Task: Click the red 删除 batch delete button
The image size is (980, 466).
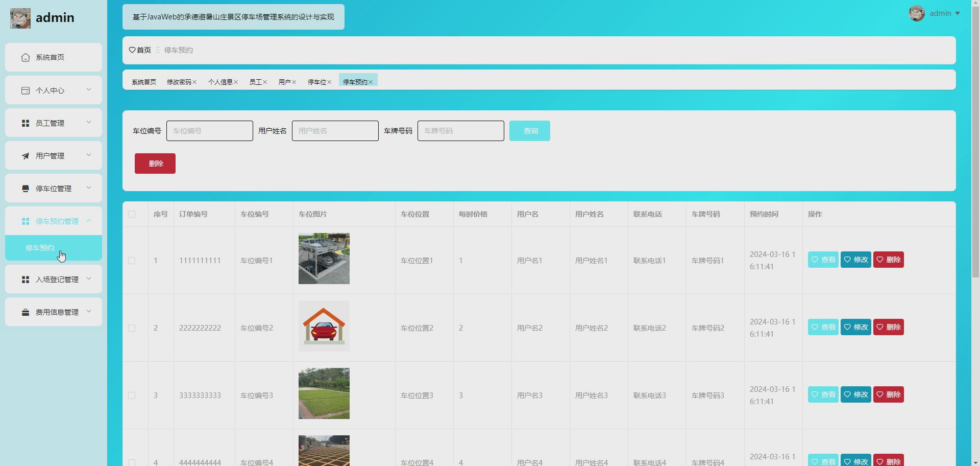Action: pyautogui.click(x=155, y=164)
